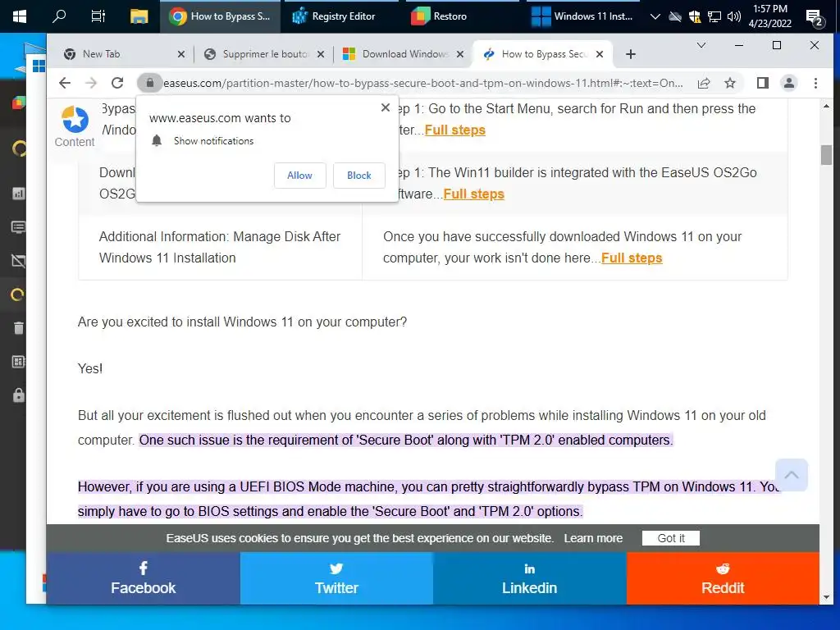The width and height of the screenshot is (840, 630).
Task: Click the chart icon in left sidebar
Action: coord(19,194)
